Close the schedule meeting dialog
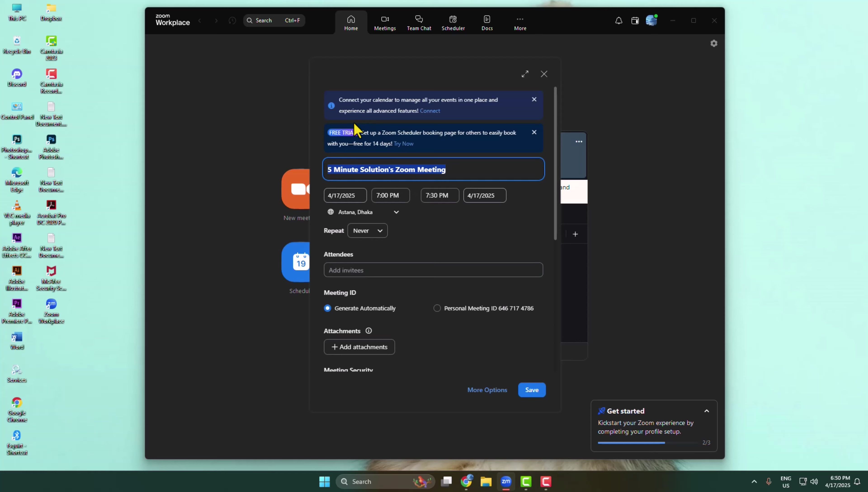 [544, 74]
